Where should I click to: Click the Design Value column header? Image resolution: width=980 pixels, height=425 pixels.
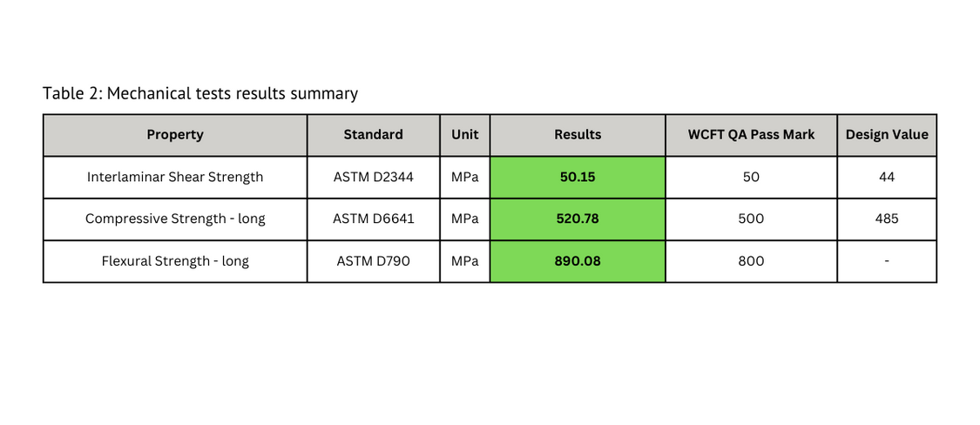pyautogui.click(x=887, y=135)
